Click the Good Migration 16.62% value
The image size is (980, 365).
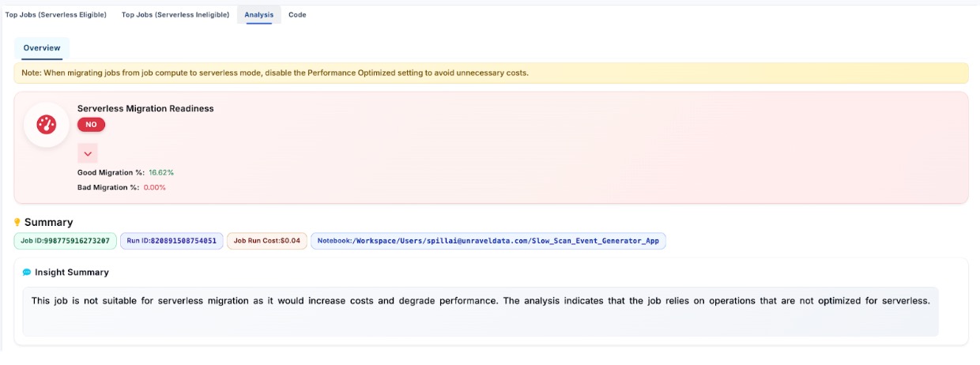pos(161,172)
